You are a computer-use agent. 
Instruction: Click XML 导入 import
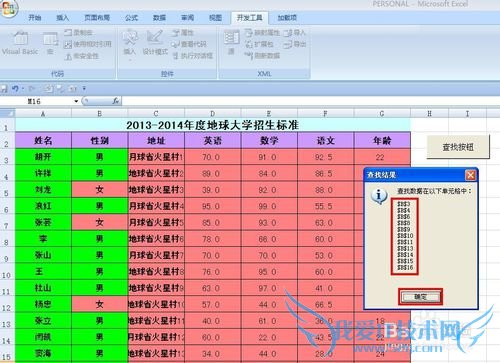(294, 33)
